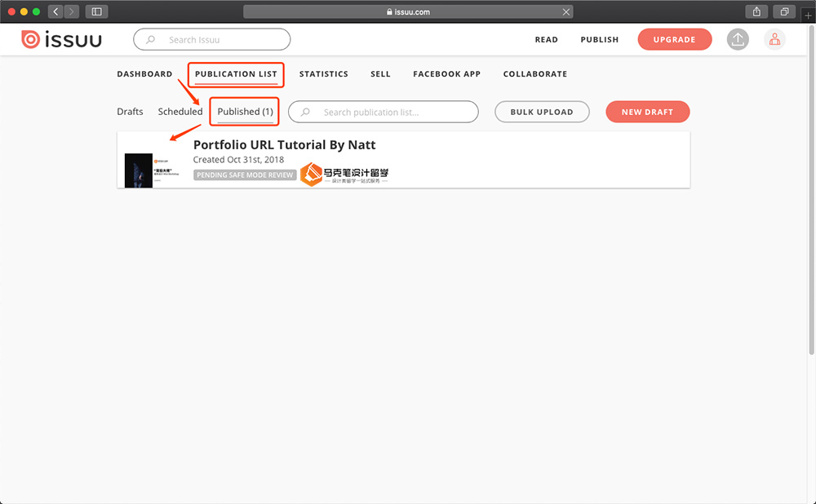Screen dimensions: 816x504
Task: Open a new tab with plus icon
Action: coord(808,15)
